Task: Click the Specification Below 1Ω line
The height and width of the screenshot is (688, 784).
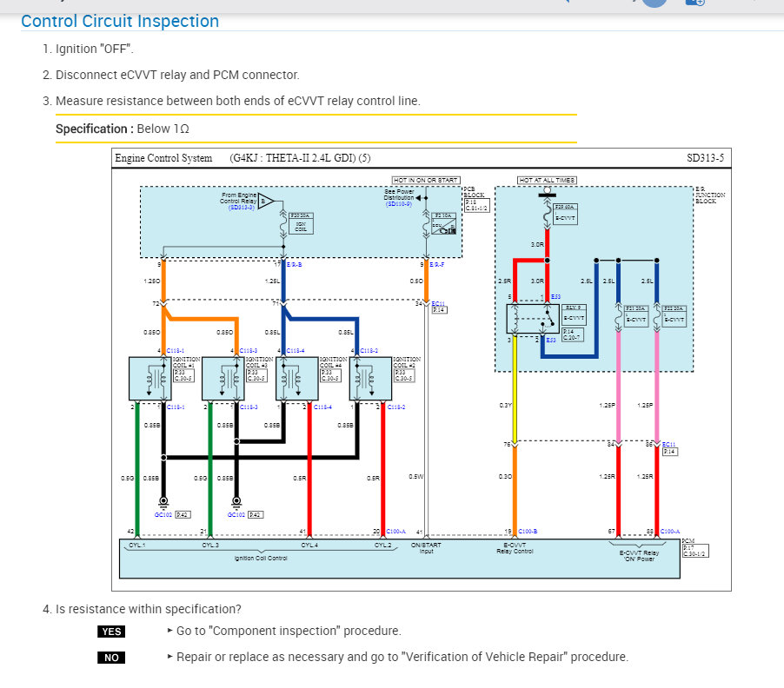Action: click(x=123, y=129)
